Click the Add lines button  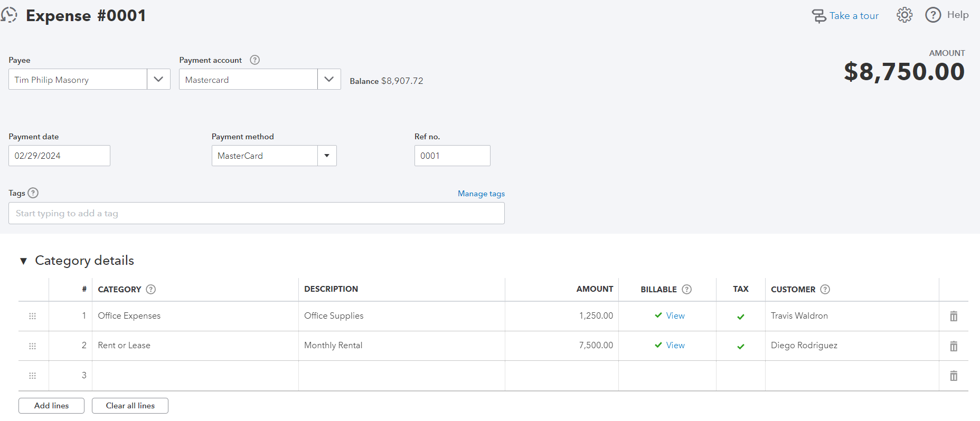51,406
